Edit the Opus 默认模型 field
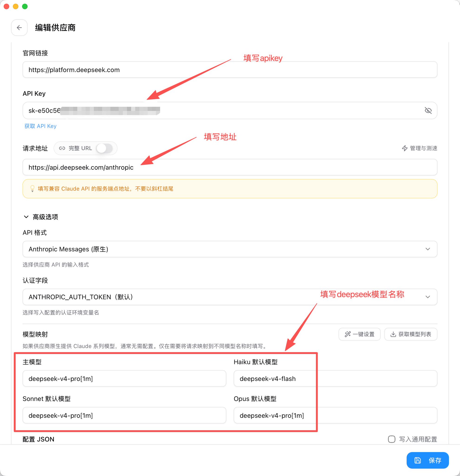Viewport: 460px width, 476px height. (335, 415)
